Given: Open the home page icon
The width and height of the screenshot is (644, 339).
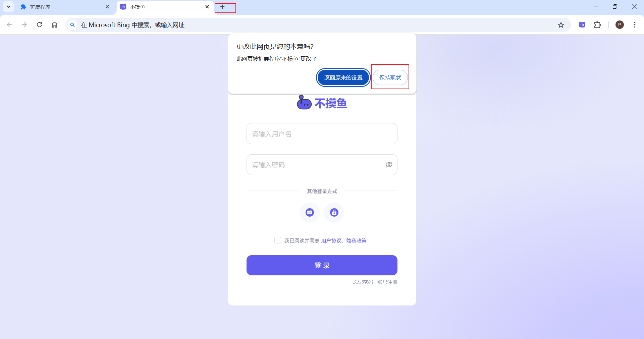Looking at the screenshot, I should (54, 25).
